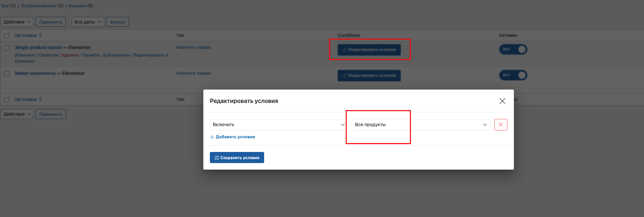The height and width of the screenshot is (217, 644).
Task: Click Удалить under Single product layout
Action: [x=70, y=55]
